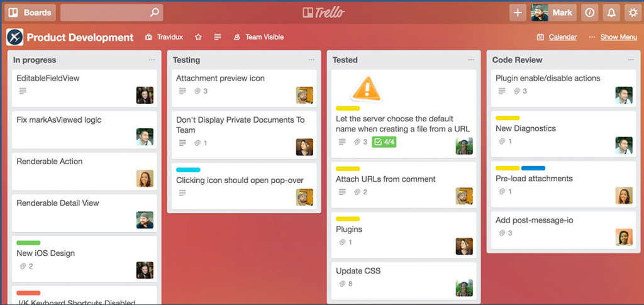Open the Attachment preview icon card
The image size is (644, 305).
click(244, 88)
